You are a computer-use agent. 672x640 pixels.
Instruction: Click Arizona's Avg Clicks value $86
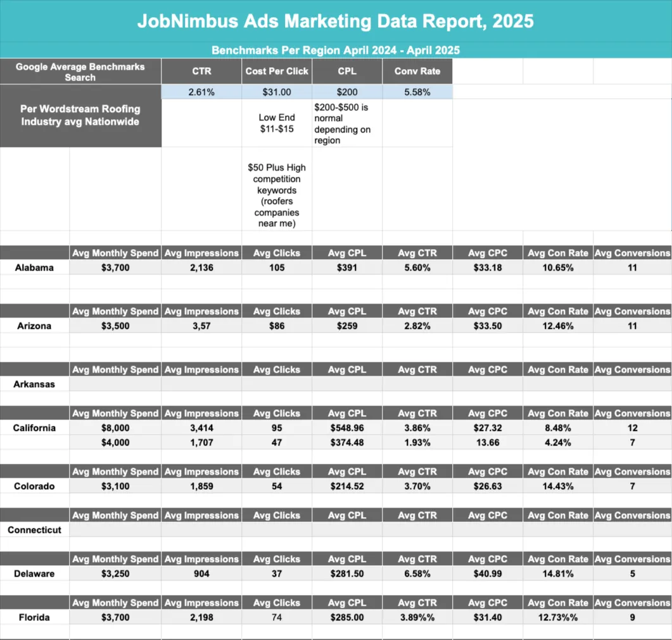pos(277,326)
